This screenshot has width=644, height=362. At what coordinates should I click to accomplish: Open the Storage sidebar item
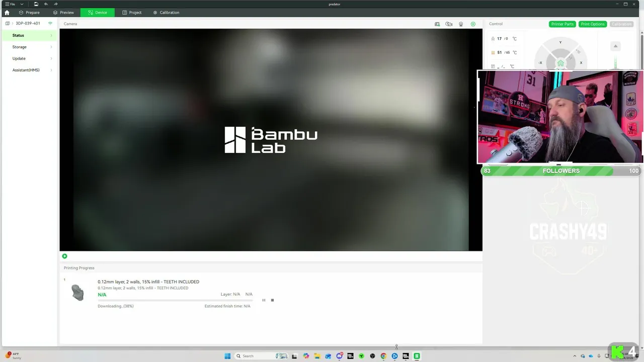click(x=28, y=47)
